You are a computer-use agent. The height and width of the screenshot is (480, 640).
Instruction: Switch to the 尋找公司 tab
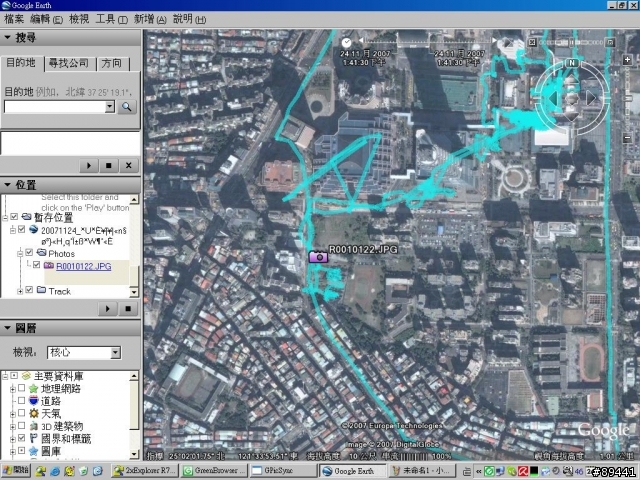pyautogui.click(x=69, y=63)
